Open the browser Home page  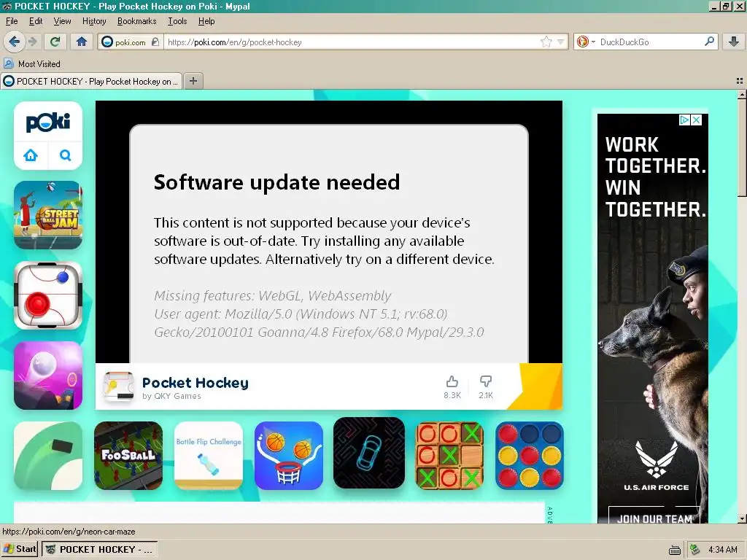[x=82, y=42]
